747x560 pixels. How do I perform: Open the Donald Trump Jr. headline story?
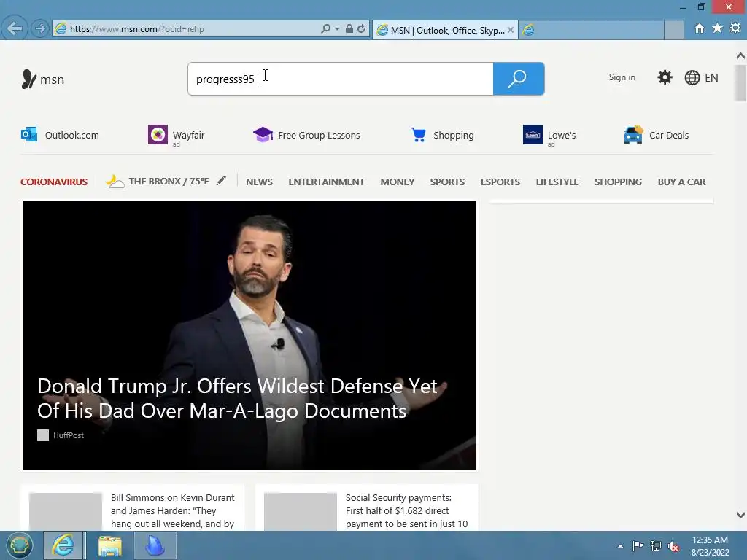point(237,398)
